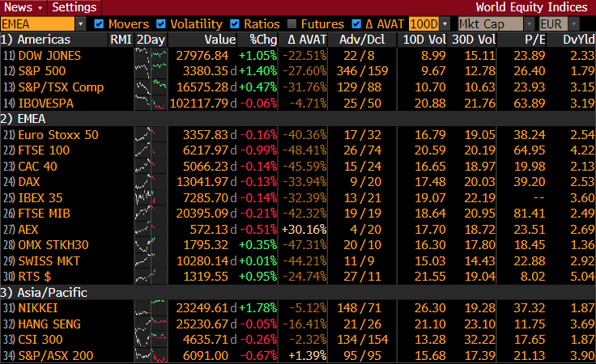The height and width of the screenshot is (364, 596).
Task: Open the FTSE MIB index
Action: pyautogui.click(x=44, y=214)
